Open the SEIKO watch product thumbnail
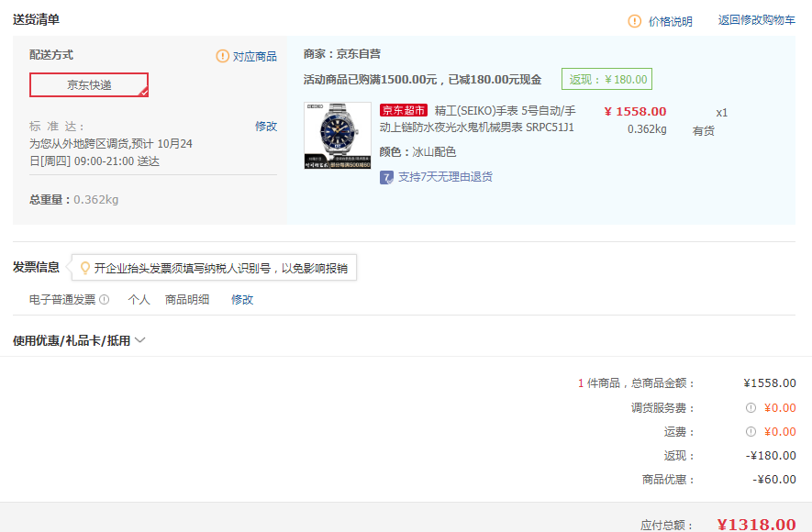 (x=338, y=136)
